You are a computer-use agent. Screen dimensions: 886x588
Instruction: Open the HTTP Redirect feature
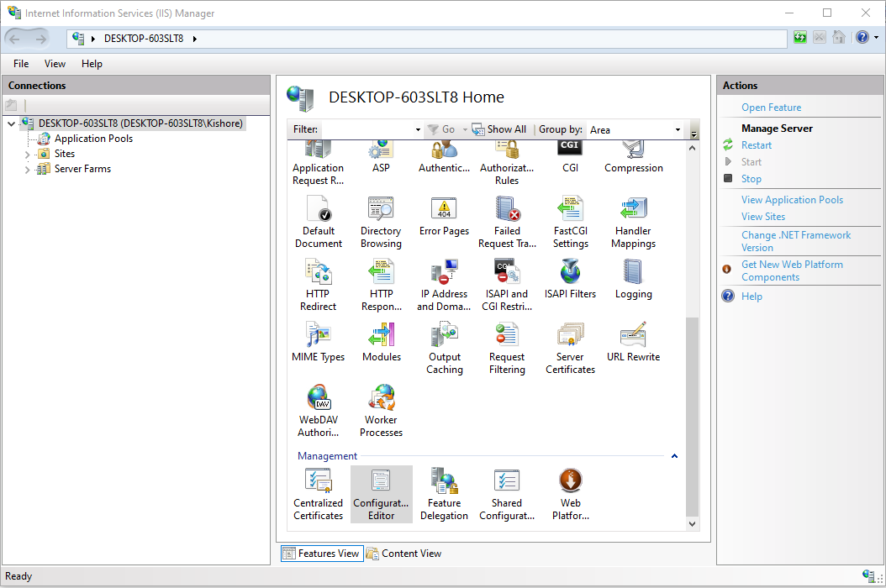pyautogui.click(x=318, y=285)
